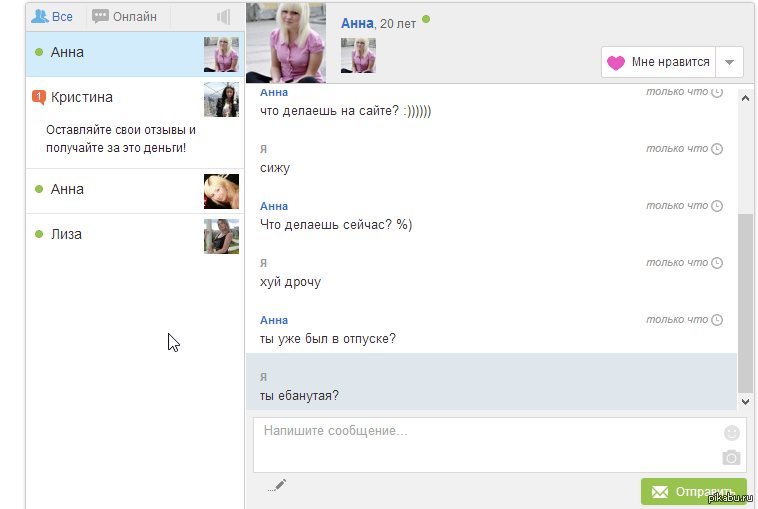Select the Кристина conversation in contact list
758x509 pixels.
point(82,97)
